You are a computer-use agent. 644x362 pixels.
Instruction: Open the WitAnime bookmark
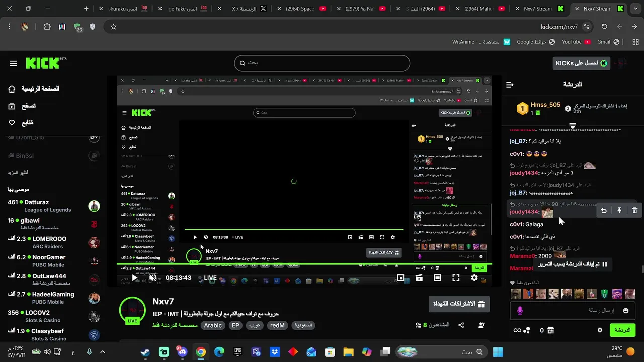pos(481,42)
